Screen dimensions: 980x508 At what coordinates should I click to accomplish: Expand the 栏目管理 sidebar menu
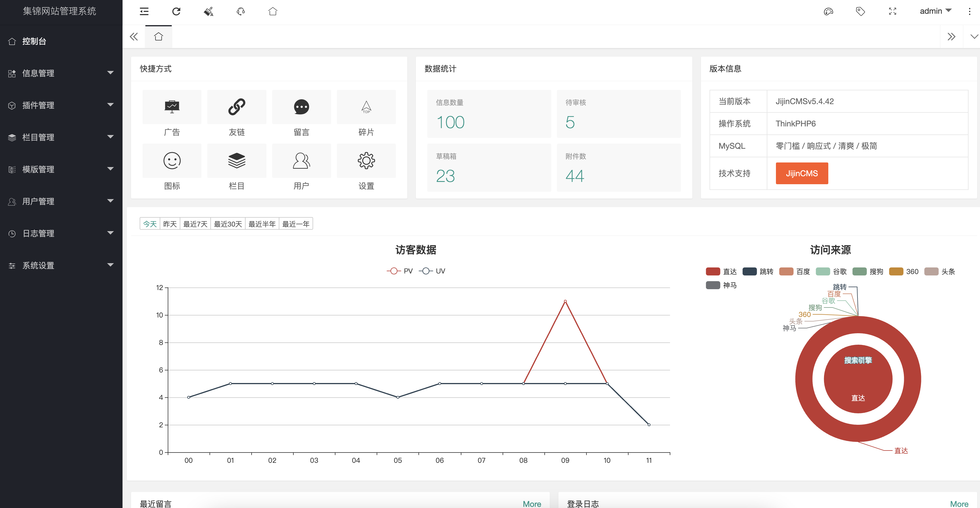61,137
